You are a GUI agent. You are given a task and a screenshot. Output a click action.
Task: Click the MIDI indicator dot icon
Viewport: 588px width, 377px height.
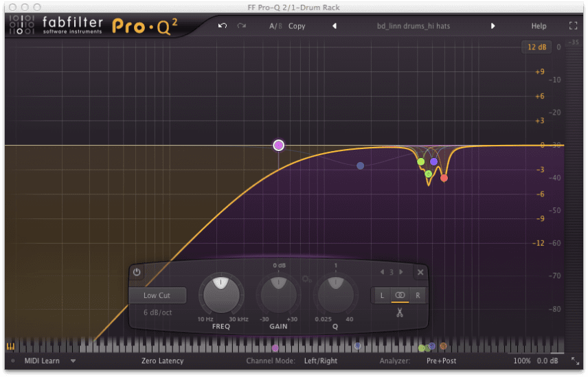point(13,361)
